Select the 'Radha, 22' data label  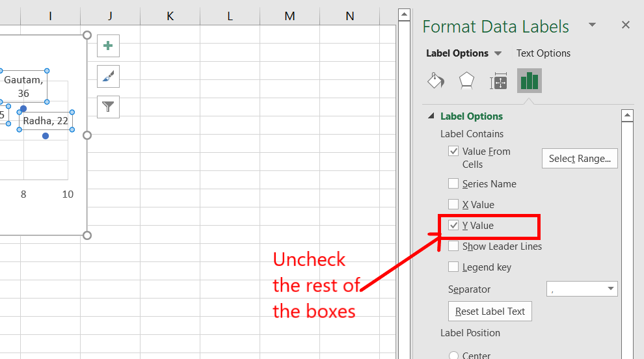46,121
